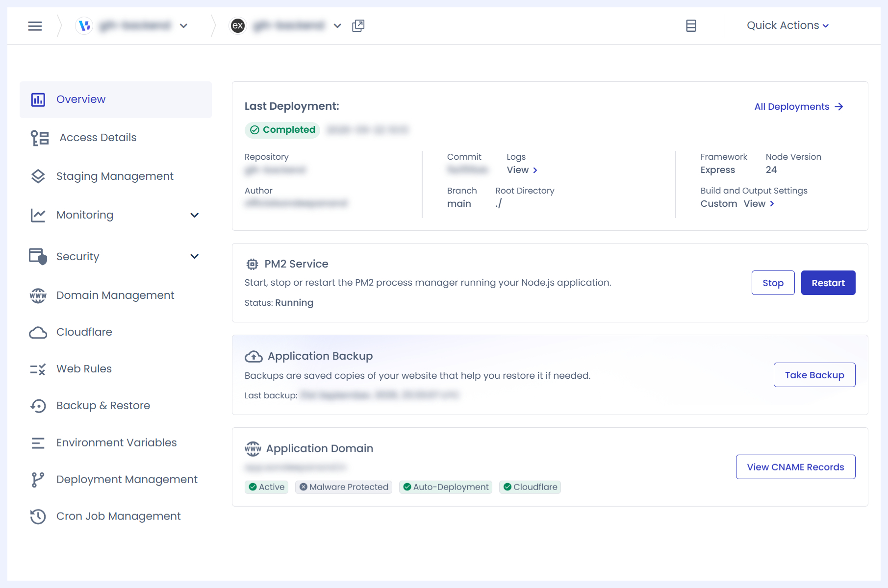Open application in new window icon
The width and height of the screenshot is (888, 588).
click(358, 25)
